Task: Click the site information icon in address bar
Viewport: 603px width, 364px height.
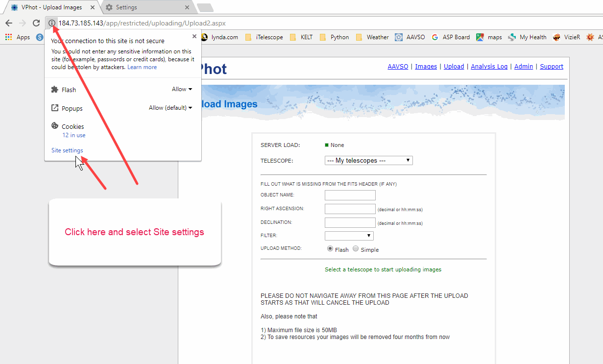Action: (52, 23)
